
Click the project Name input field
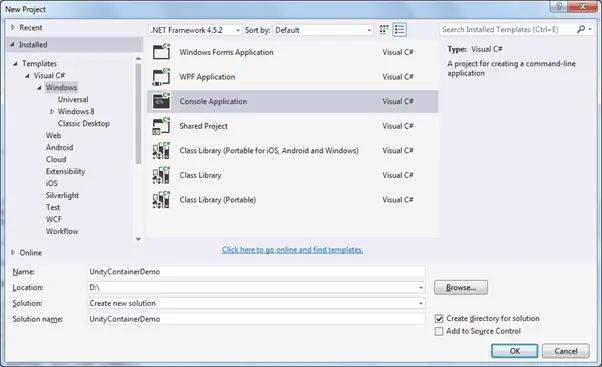click(x=256, y=271)
